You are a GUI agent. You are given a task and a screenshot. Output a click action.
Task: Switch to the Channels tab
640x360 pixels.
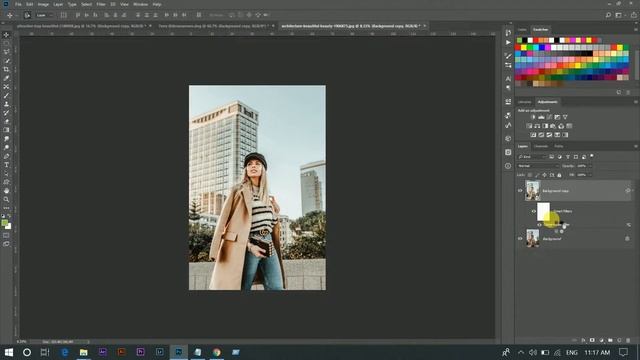[x=541, y=146]
